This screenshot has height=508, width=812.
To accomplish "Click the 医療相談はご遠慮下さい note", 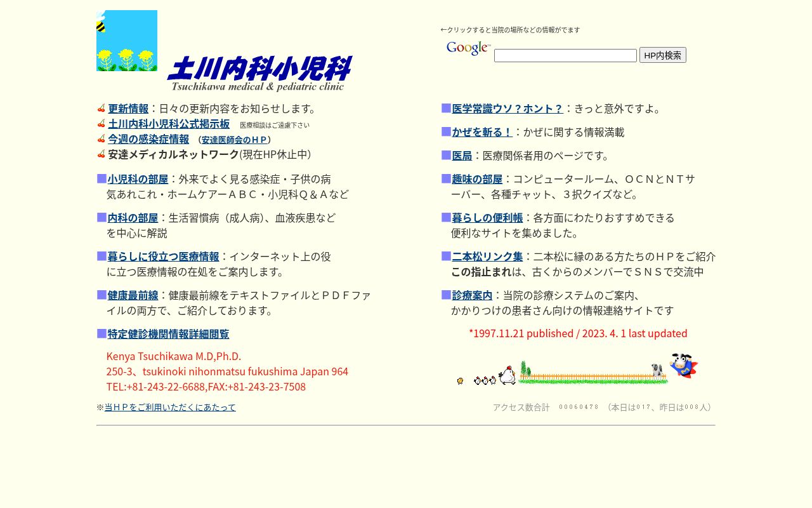I will 275,125.
